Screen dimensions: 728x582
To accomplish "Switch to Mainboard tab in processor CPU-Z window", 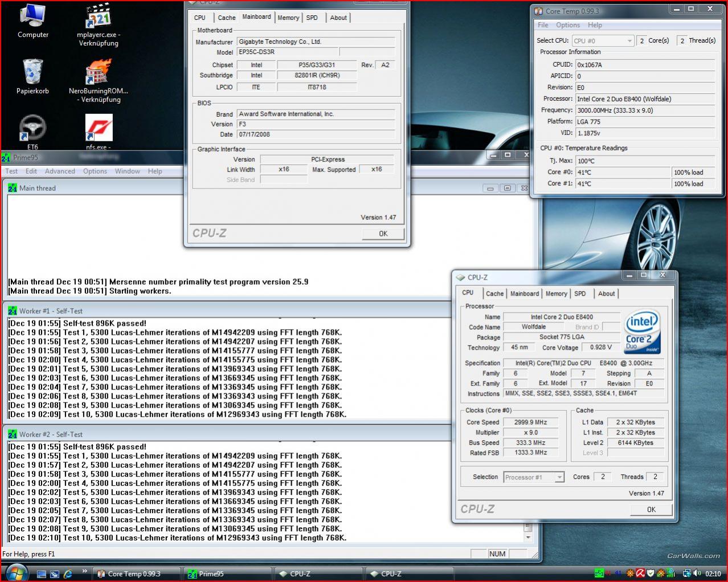I will (524, 294).
